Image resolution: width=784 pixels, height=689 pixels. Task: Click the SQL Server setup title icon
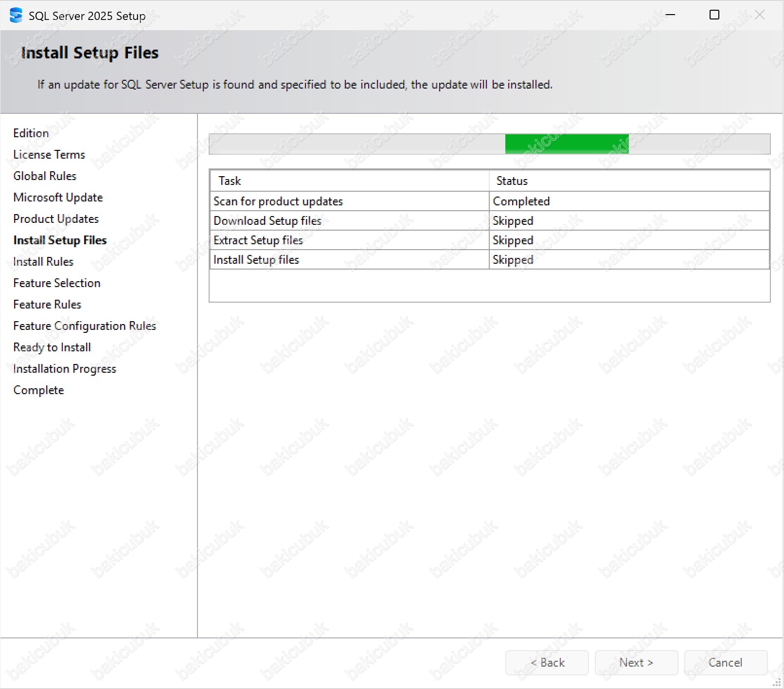click(x=16, y=16)
